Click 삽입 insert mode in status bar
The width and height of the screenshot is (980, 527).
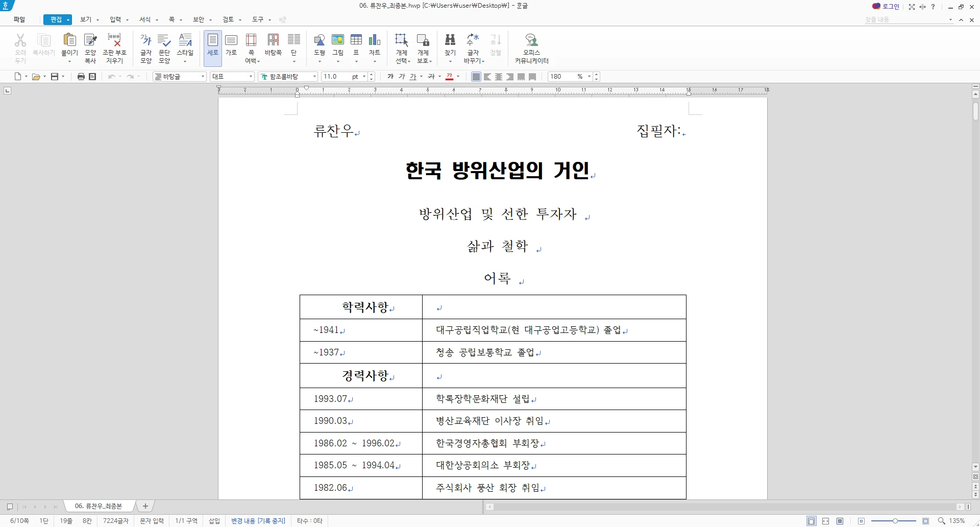[214, 521]
